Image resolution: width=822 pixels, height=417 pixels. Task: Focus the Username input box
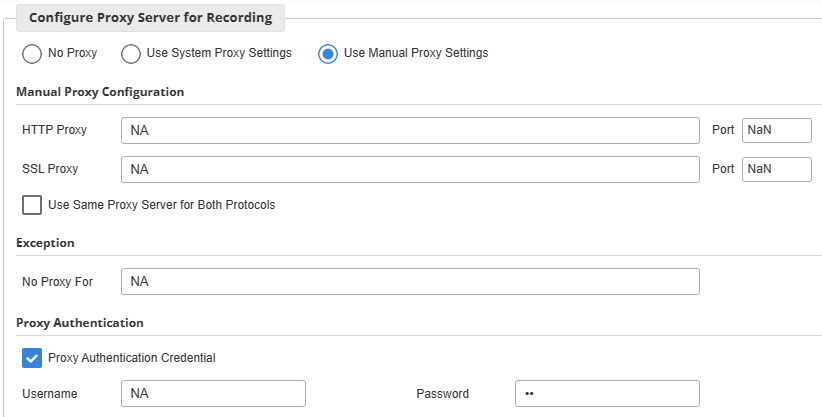(213, 393)
